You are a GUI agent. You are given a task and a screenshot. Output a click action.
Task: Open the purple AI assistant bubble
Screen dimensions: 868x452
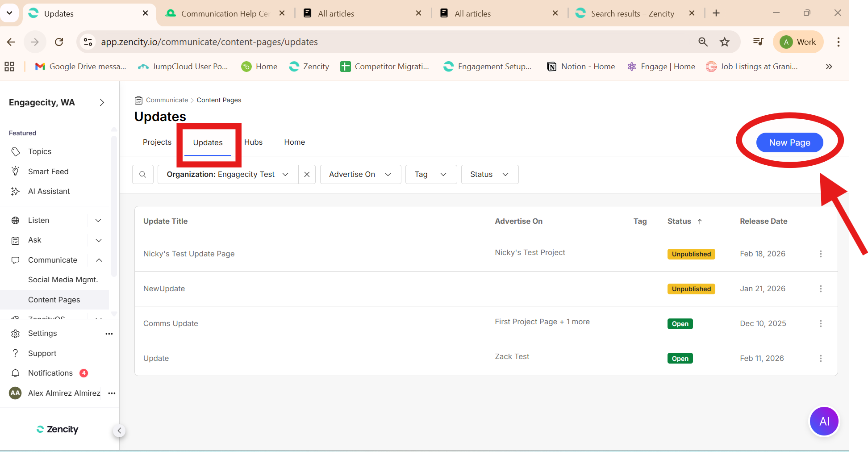(x=824, y=421)
